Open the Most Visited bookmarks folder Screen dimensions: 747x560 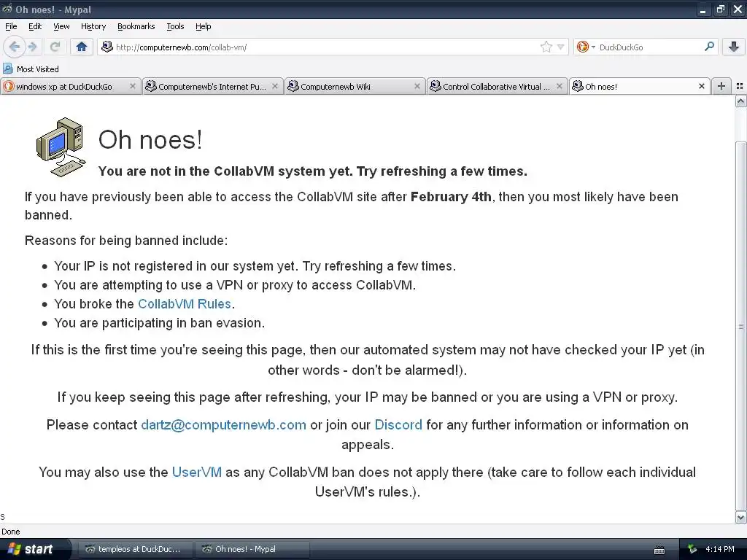[31, 69]
